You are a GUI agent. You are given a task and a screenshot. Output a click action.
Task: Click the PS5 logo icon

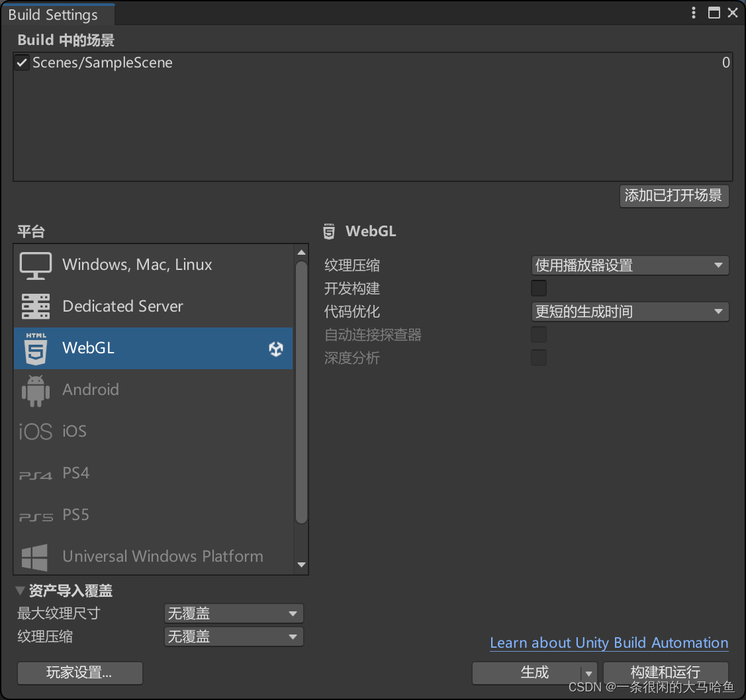tap(36, 517)
